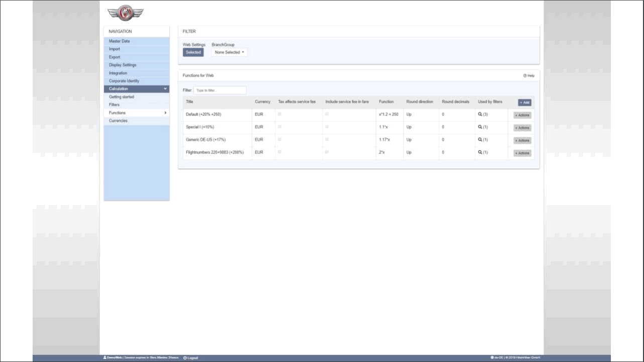Click the globe language icon de-DE
The image size is (644, 362).
pos(492,358)
